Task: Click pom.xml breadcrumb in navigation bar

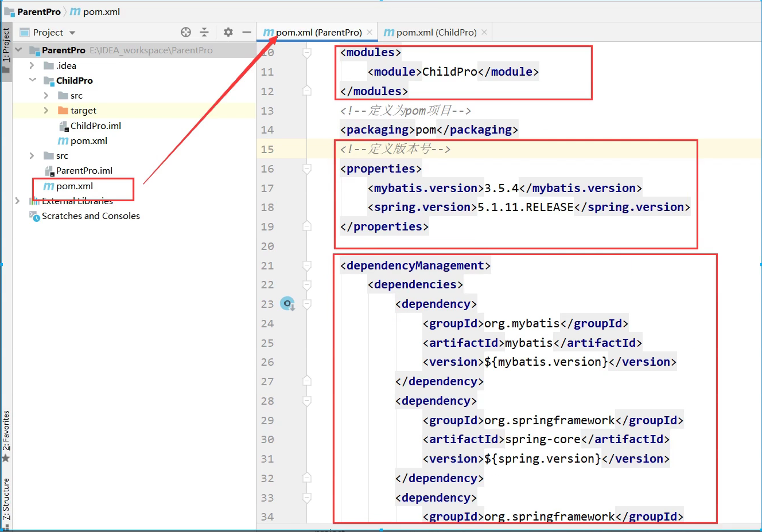Action: [95, 11]
